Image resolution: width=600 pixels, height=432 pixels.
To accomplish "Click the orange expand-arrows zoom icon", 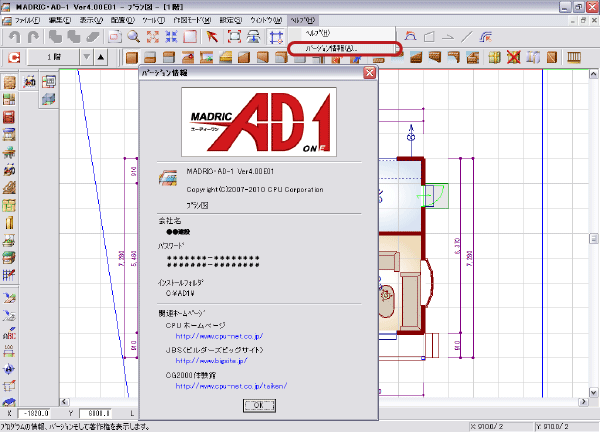I will point(153,37).
